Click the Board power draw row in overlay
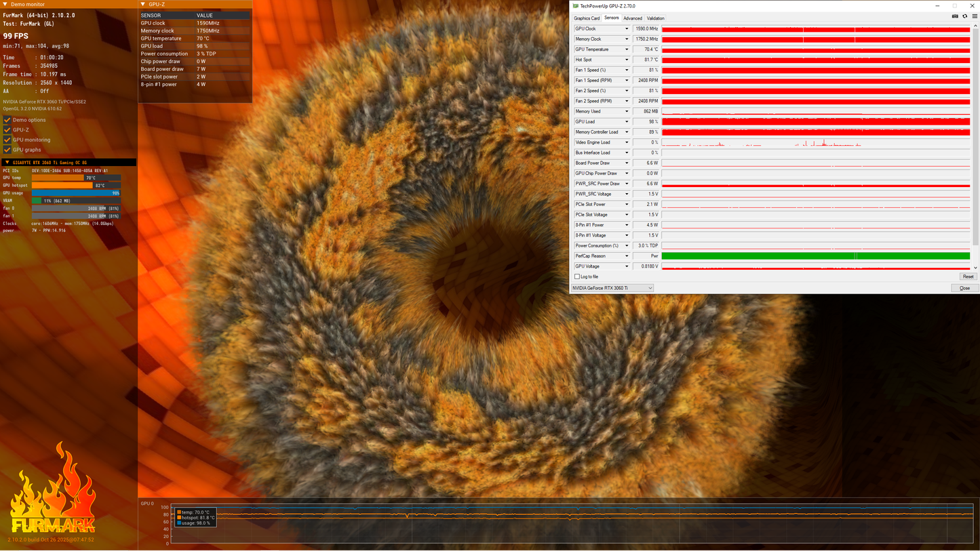 pyautogui.click(x=195, y=69)
